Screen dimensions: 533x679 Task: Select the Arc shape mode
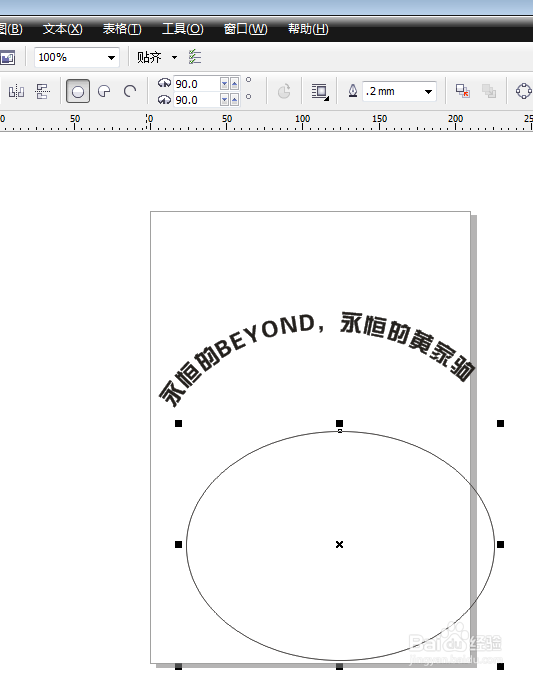point(130,91)
